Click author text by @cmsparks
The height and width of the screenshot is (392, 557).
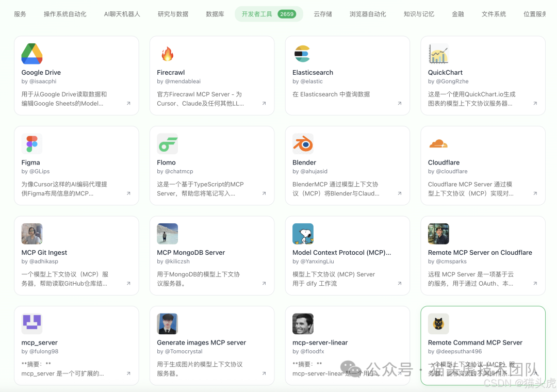447,261
